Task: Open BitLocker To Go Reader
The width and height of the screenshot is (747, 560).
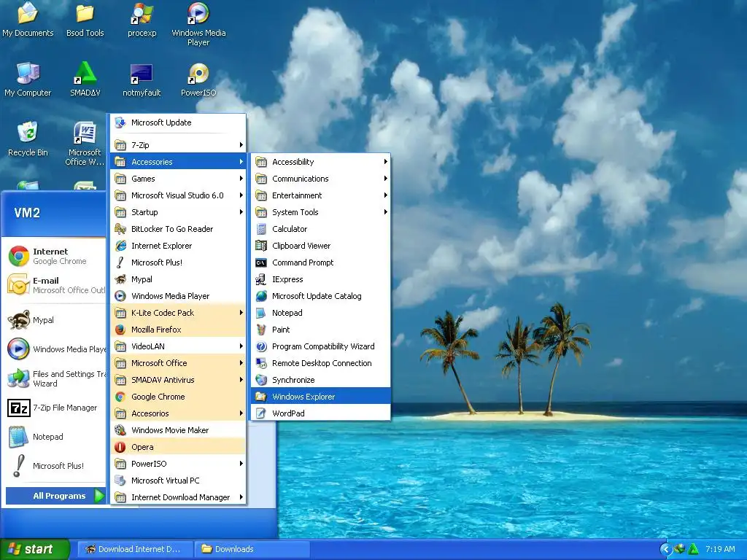Action: coord(178,229)
